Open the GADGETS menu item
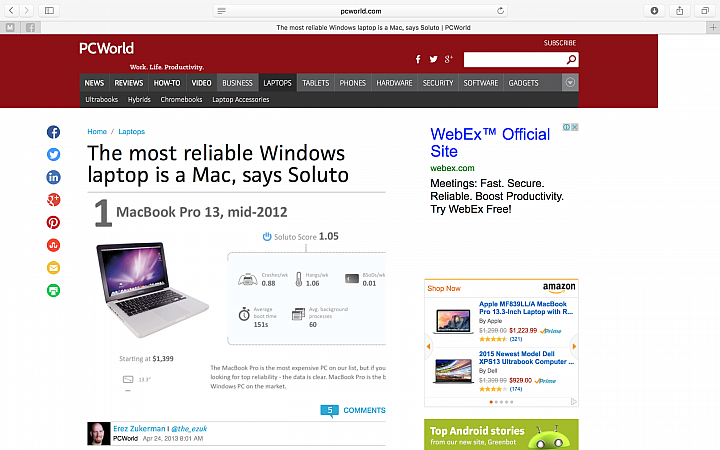This screenshot has height=450, width=720. pyautogui.click(x=523, y=83)
